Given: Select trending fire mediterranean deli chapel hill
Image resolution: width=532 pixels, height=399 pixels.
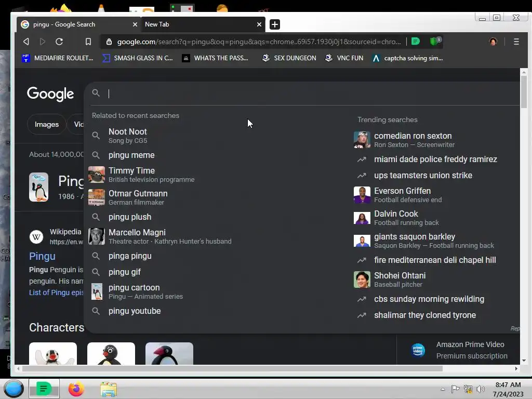Looking at the screenshot, I should click(x=436, y=260).
